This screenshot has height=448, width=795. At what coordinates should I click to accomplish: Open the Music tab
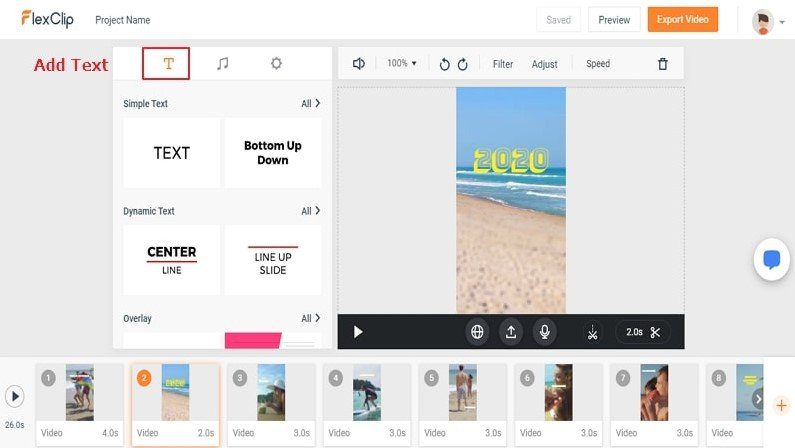point(223,64)
